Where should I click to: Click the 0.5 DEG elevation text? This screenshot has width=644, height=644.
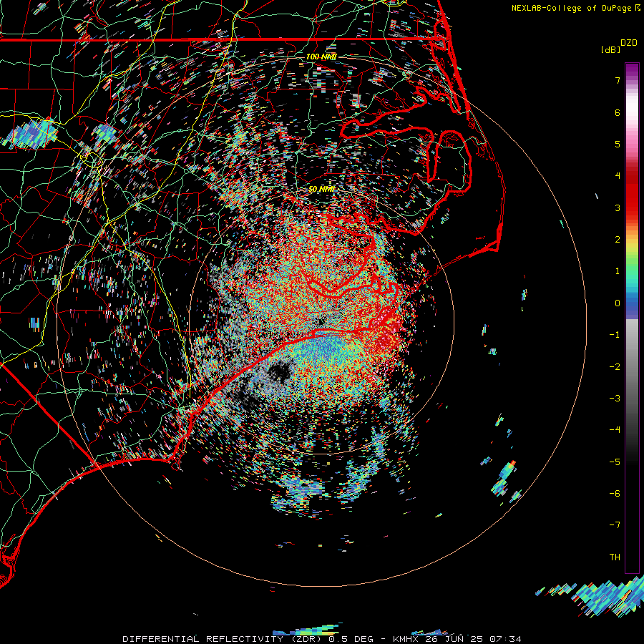pos(351,639)
